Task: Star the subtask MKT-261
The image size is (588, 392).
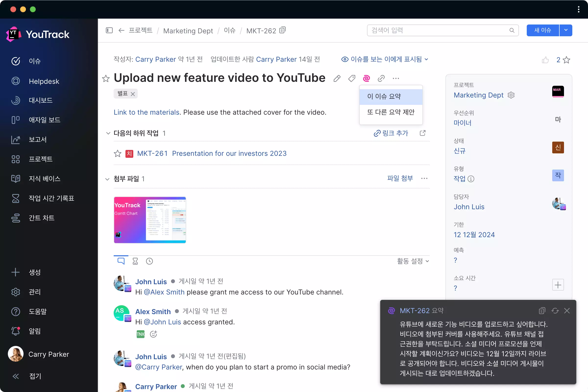Action: (x=117, y=153)
